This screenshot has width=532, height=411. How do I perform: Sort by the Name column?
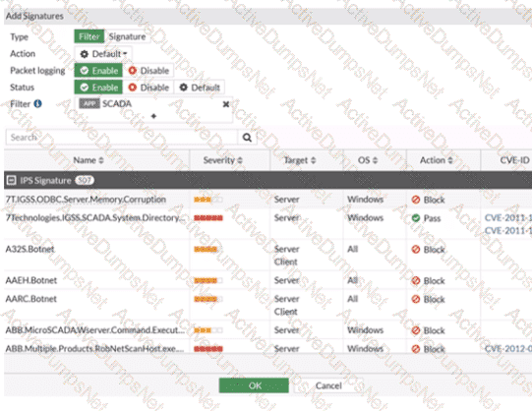[89, 160]
